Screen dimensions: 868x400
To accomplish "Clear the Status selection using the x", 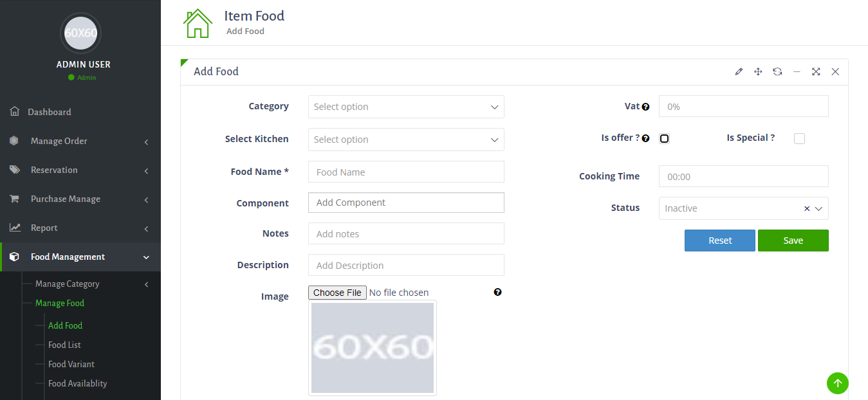I will (806, 208).
